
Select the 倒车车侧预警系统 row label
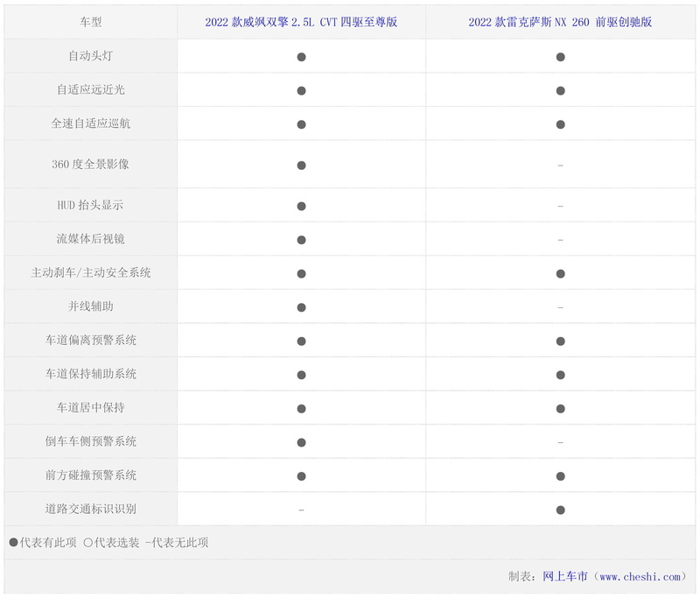91,441
